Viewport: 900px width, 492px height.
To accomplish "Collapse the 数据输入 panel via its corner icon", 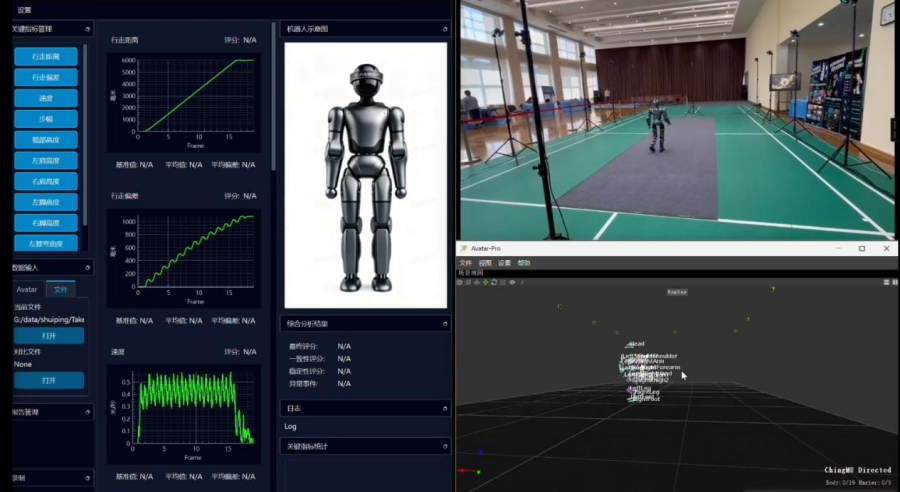I will point(87,268).
